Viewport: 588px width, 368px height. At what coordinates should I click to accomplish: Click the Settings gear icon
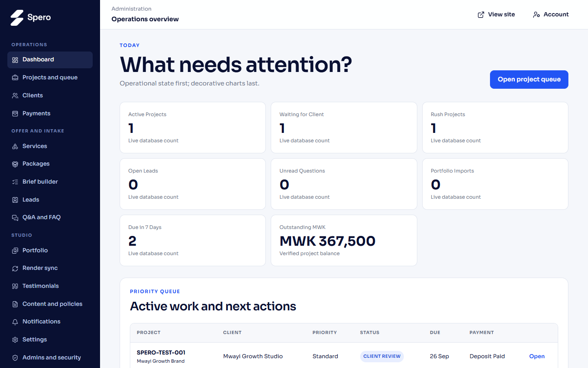coord(15,340)
